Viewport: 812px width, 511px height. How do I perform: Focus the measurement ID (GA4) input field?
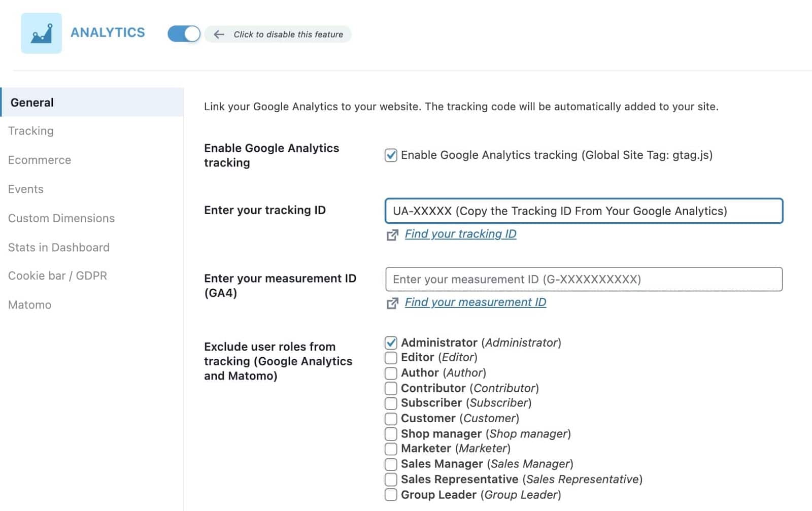coord(584,279)
